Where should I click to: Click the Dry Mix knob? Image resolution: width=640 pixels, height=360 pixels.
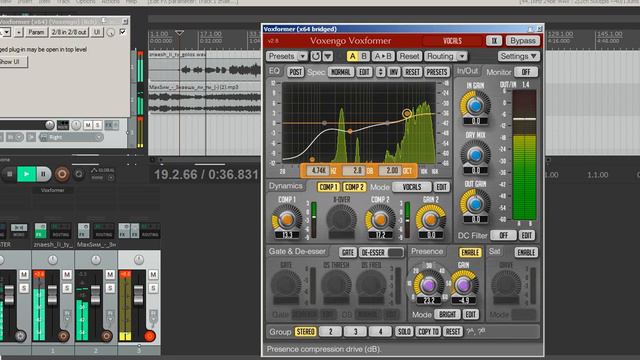coord(475,155)
